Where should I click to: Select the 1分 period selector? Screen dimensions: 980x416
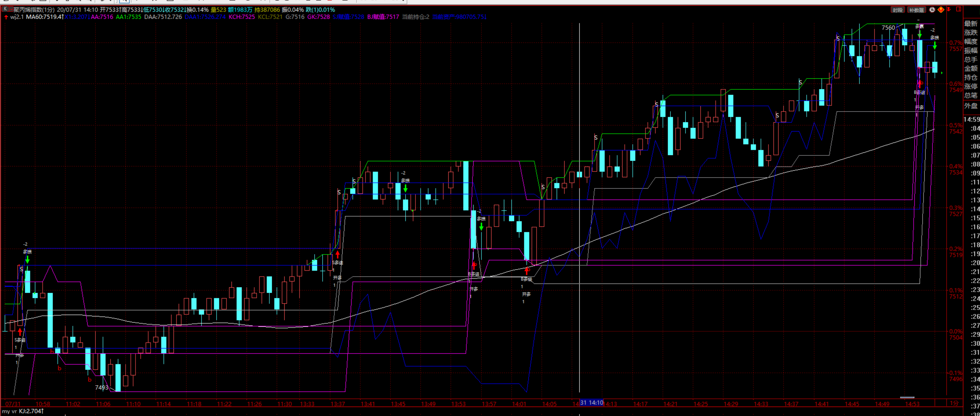[954, 403]
